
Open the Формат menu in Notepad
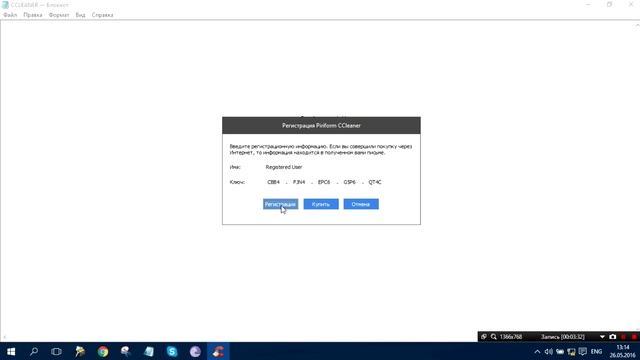(x=59, y=15)
